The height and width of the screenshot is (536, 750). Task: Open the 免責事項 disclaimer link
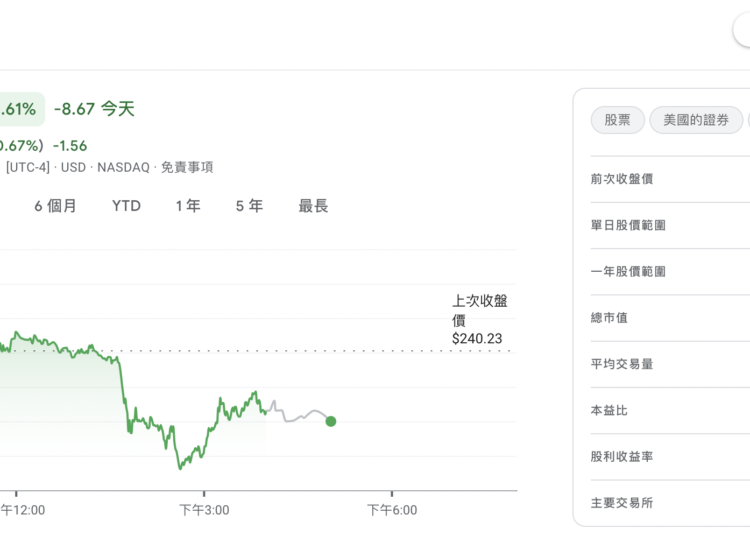(187, 167)
